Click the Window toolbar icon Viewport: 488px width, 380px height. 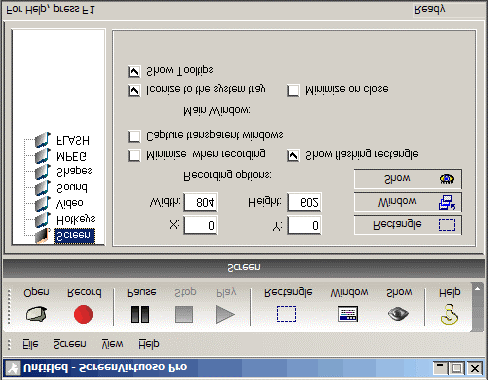click(348, 314)
